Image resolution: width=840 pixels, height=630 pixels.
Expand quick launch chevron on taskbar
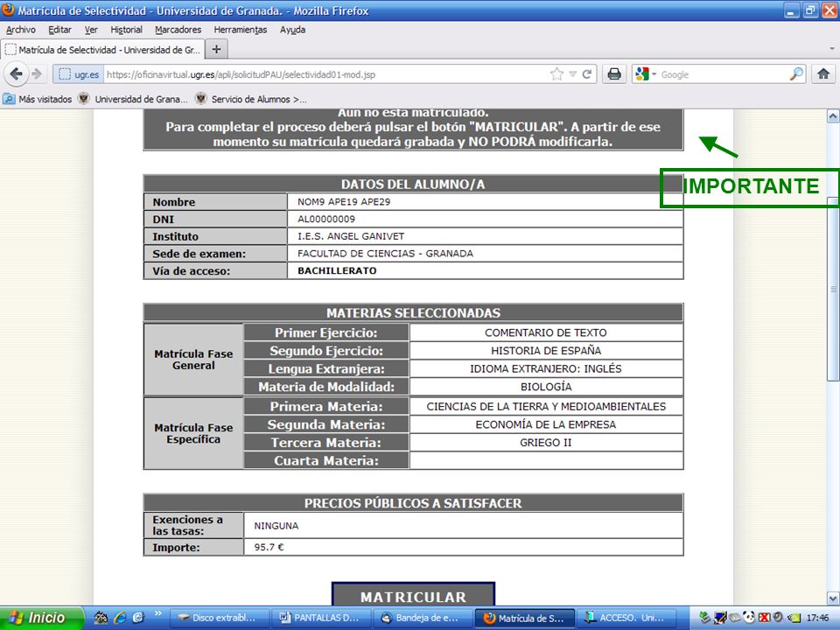click(158, 614)
